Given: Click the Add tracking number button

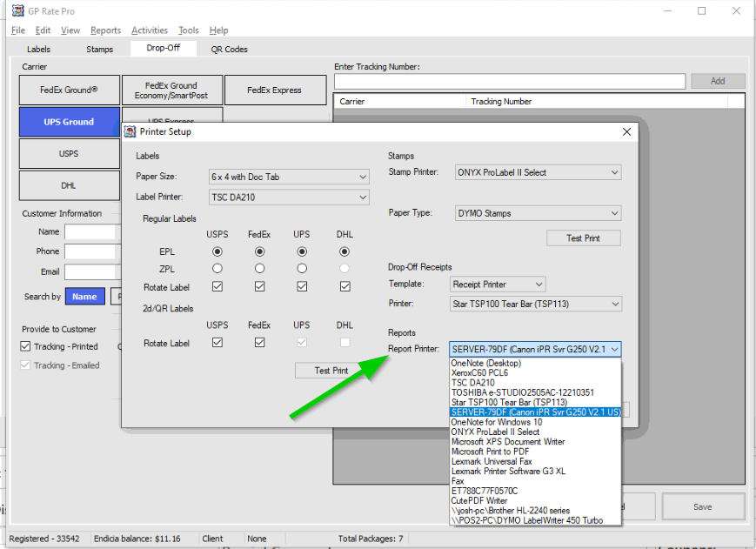Looking at the screenshot, I should pos(718,81).
